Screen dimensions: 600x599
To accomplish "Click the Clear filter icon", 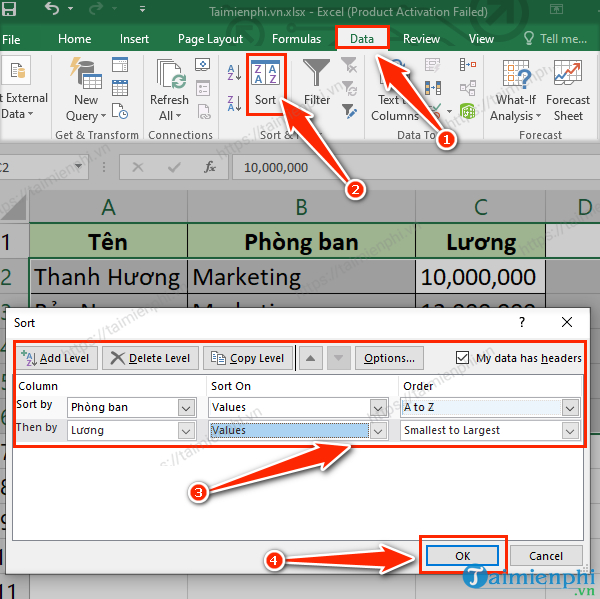I will coord(349,65).
